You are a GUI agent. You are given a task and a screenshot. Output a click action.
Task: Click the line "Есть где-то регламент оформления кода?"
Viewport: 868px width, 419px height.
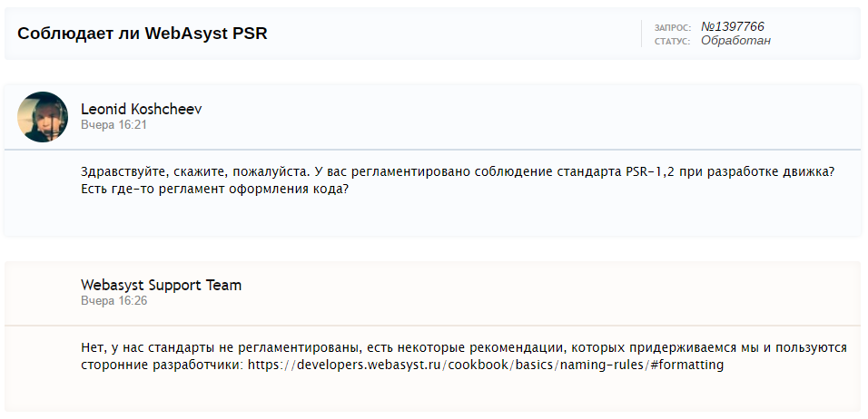pyautogui.click(x=215, y=189)
